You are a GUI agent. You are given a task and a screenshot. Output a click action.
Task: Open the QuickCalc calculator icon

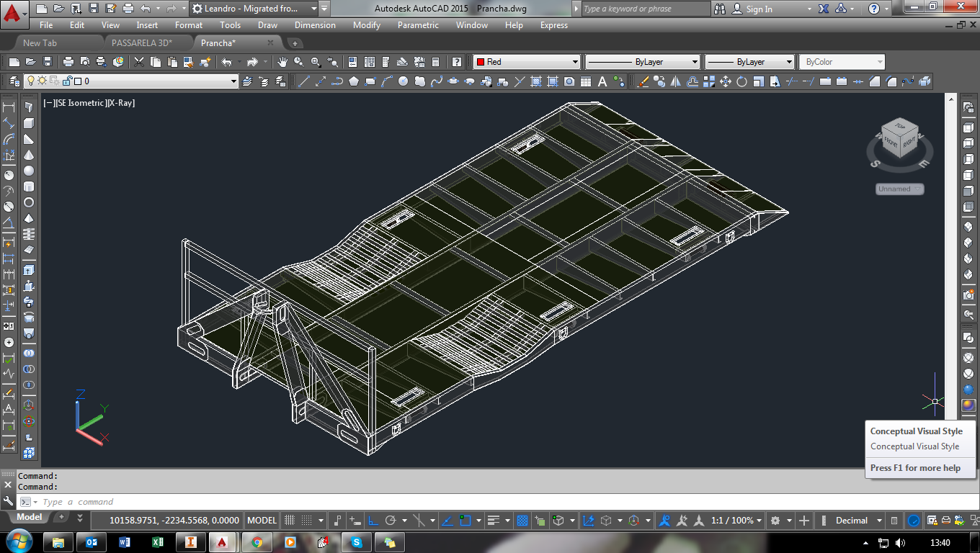(x=437, y=62)
